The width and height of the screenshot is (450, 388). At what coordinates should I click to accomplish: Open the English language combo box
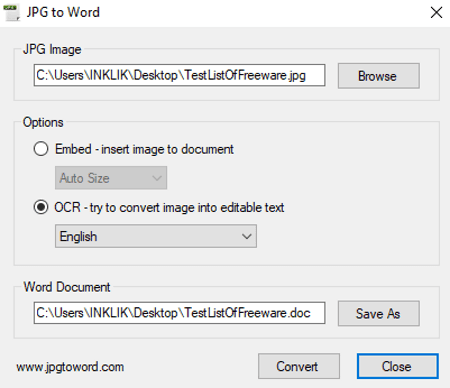click(x=156, y=236)
